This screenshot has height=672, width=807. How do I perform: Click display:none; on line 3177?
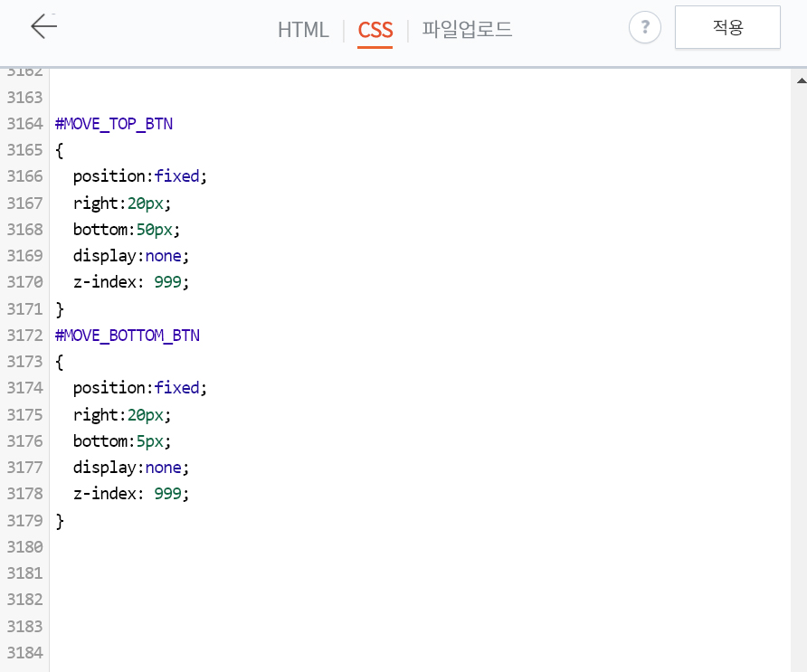(130, 468)
